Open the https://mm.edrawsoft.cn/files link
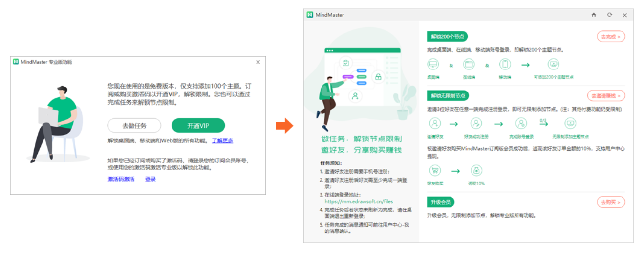Viewport: 644px width, 254px height. point(359,201)
